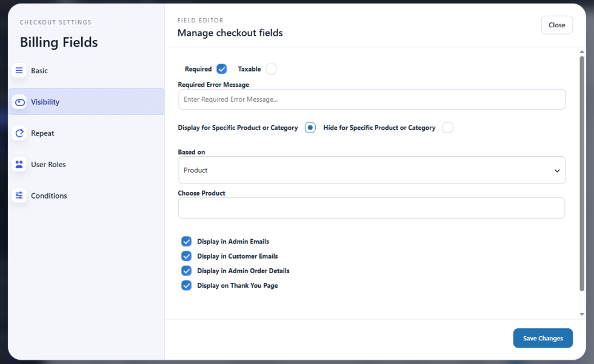Open the Based on Product dropdown

[x=372, y=170]
